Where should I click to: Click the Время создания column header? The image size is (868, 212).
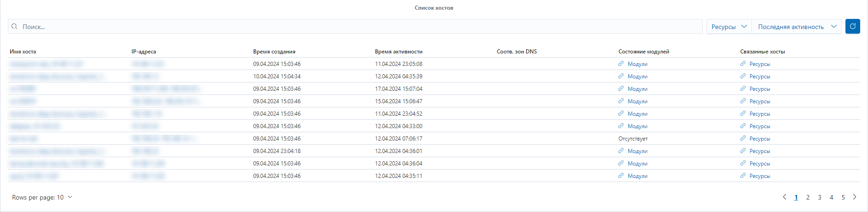click(274, 52)
